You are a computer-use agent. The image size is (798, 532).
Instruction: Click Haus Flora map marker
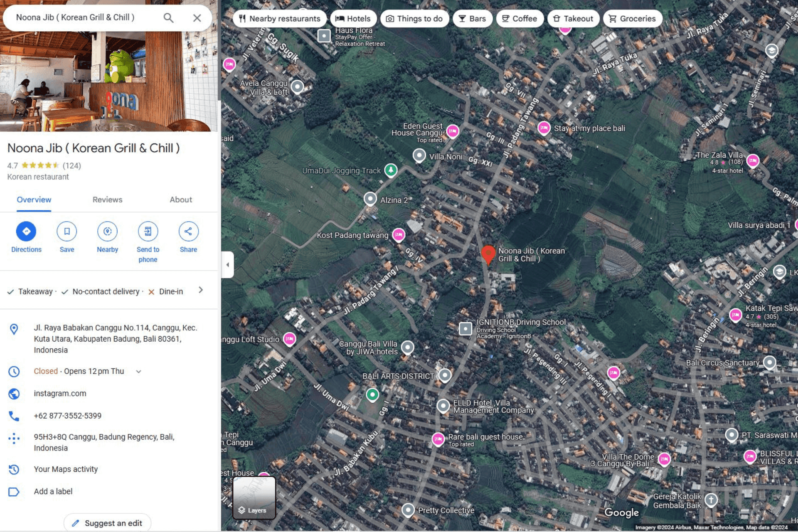click(324, 36)
